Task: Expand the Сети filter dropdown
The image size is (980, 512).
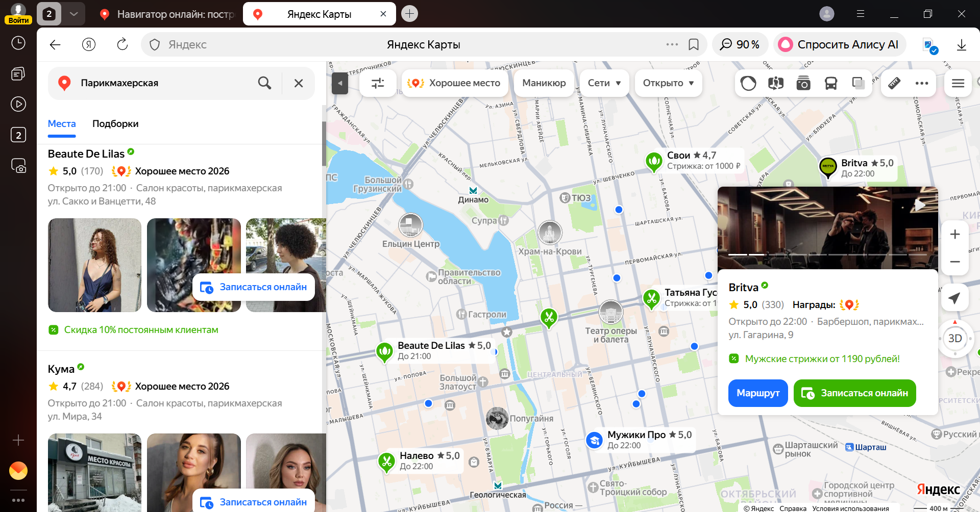Action: [x=604, y=83]
